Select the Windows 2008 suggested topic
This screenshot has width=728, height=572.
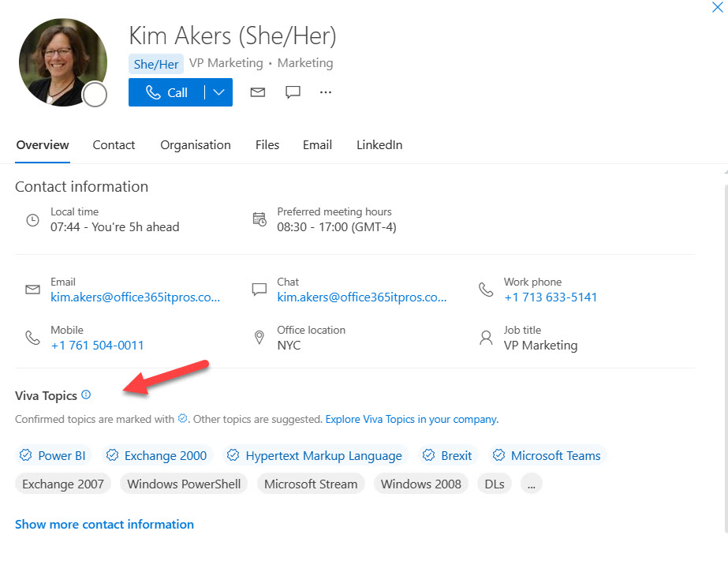point(420,484)
